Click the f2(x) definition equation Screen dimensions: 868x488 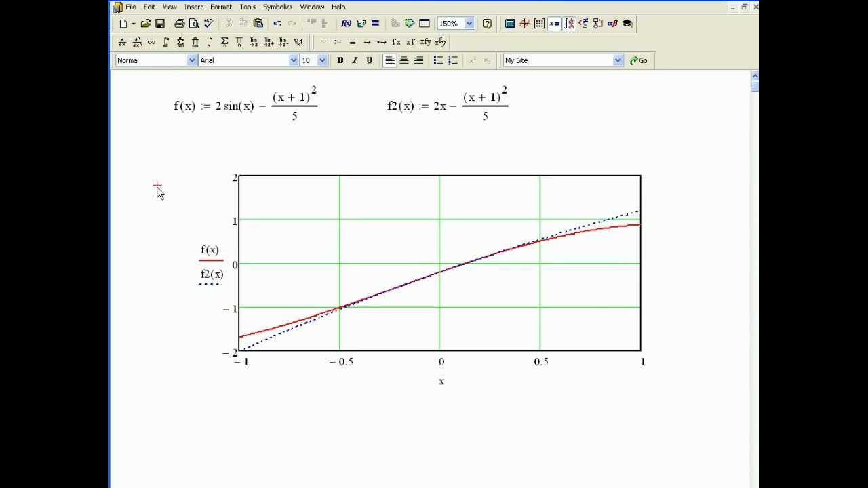tap(448, 104)
